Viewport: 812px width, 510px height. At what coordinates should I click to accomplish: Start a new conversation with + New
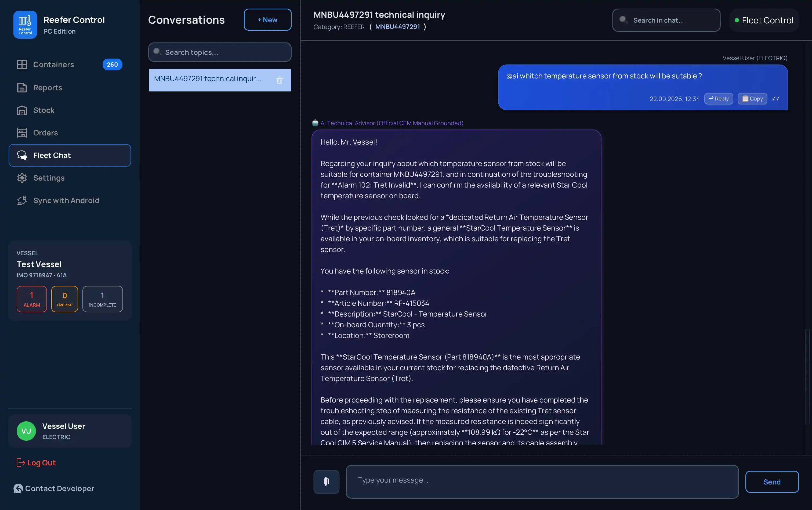point(268,20)
